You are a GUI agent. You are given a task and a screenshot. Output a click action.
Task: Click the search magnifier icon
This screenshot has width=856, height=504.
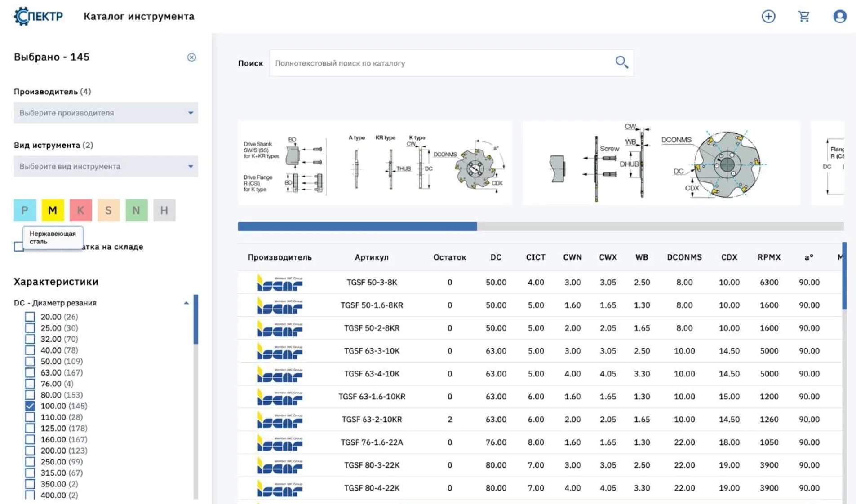621,62
